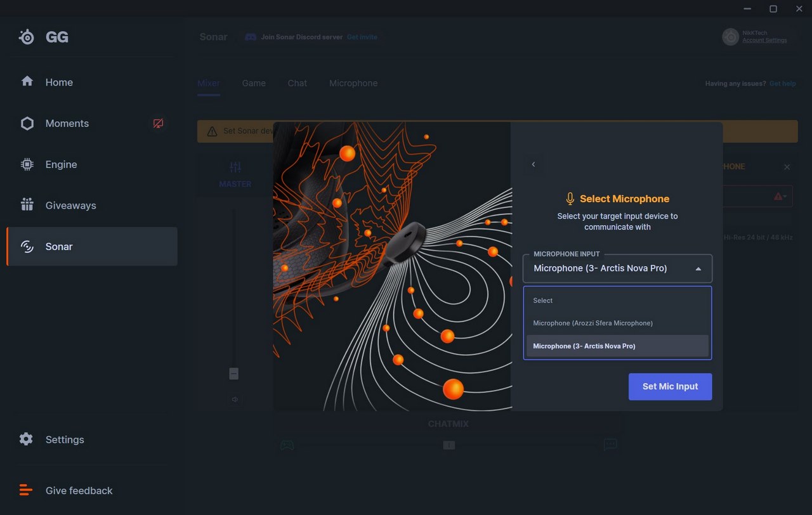The width and height of the screenshot is (812, 515).
Task: Click the ChatMix chat bubble icon
Action: click(x=610, y=445)
